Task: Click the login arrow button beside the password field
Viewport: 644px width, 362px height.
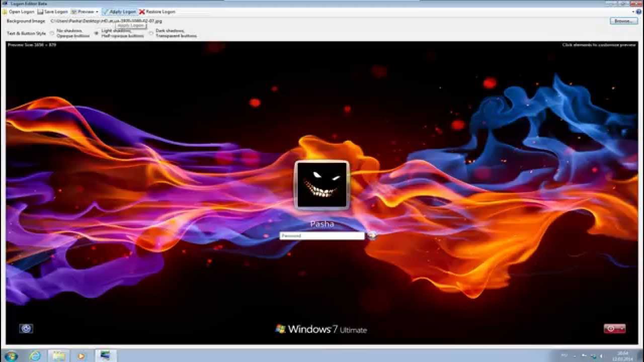Action: [372, 235]
